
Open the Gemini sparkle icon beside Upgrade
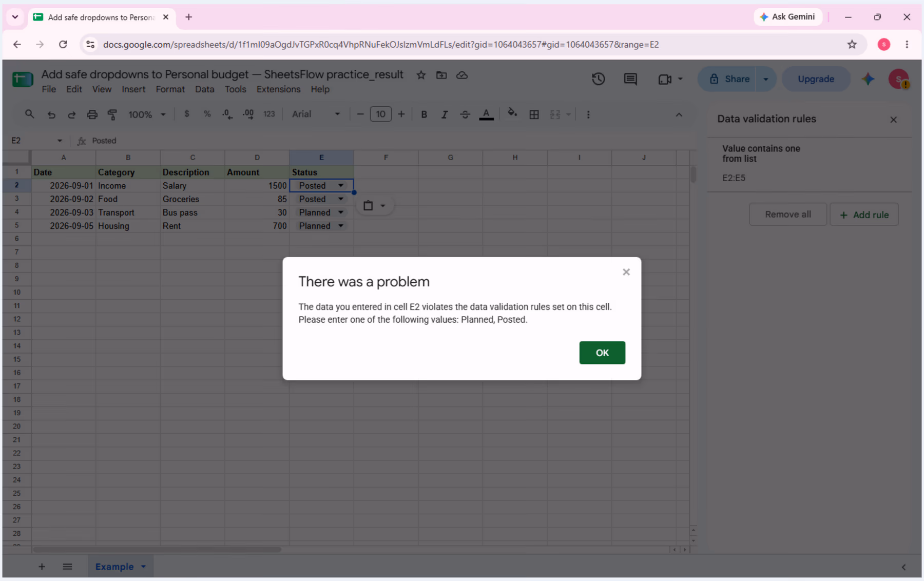868,79
